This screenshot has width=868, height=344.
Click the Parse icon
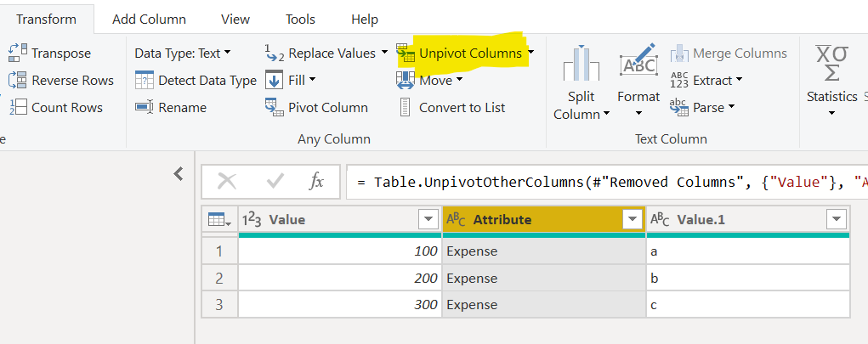679,107
